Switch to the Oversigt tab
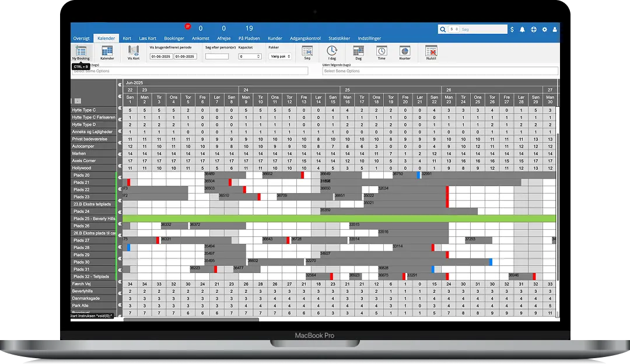Screen dimensions: 630x364 click(x=81, y=38)
